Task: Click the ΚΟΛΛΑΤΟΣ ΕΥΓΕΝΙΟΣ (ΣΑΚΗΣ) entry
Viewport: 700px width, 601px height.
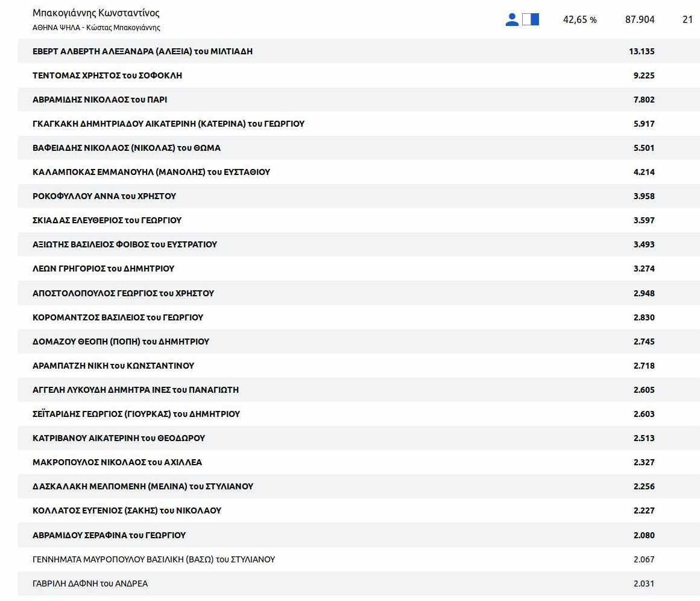Action: tap(127, 510)
